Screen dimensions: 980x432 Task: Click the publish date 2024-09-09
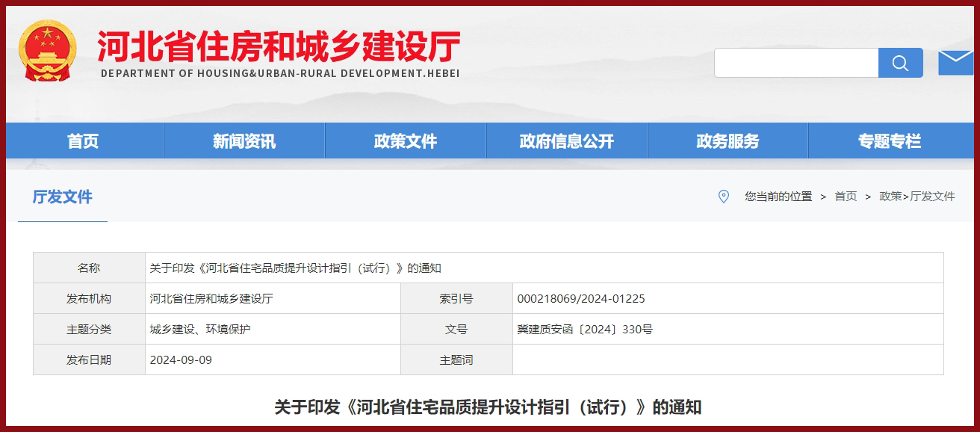(181, 360)
